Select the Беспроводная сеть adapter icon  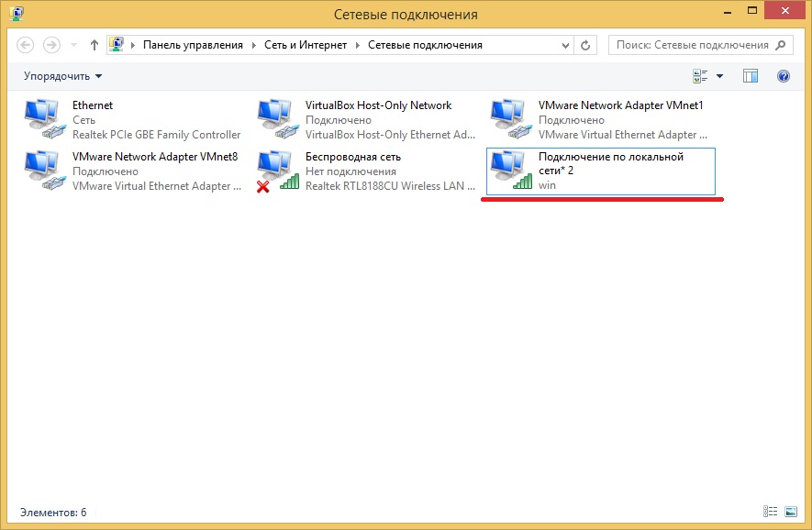pyautogui.click(x=277, y=171)
